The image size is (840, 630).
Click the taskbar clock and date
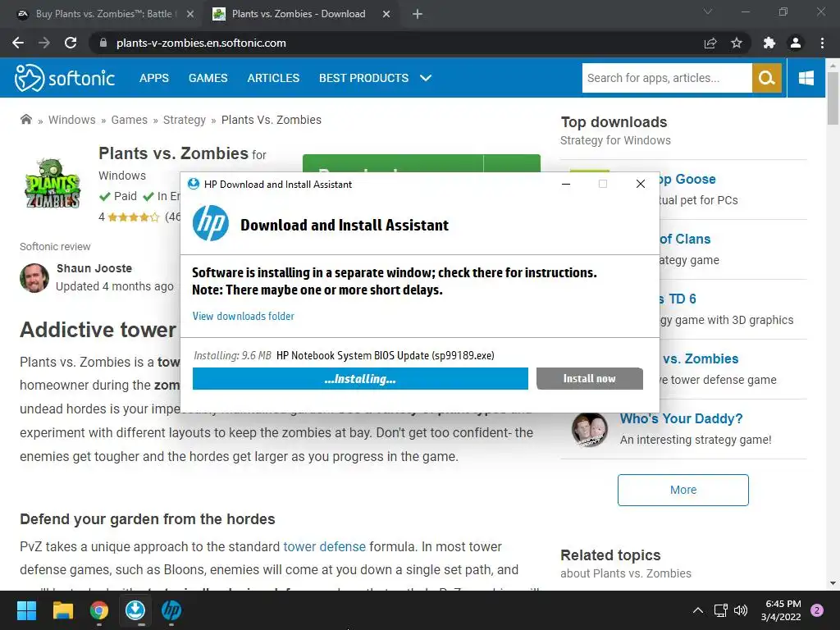click(781, 610)
